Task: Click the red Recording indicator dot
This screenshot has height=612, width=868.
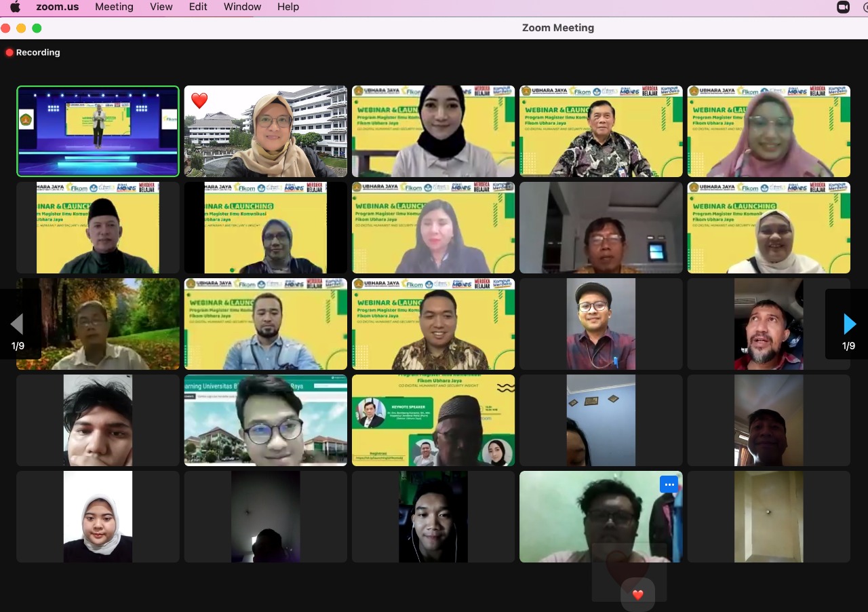Action: (8, 52)
